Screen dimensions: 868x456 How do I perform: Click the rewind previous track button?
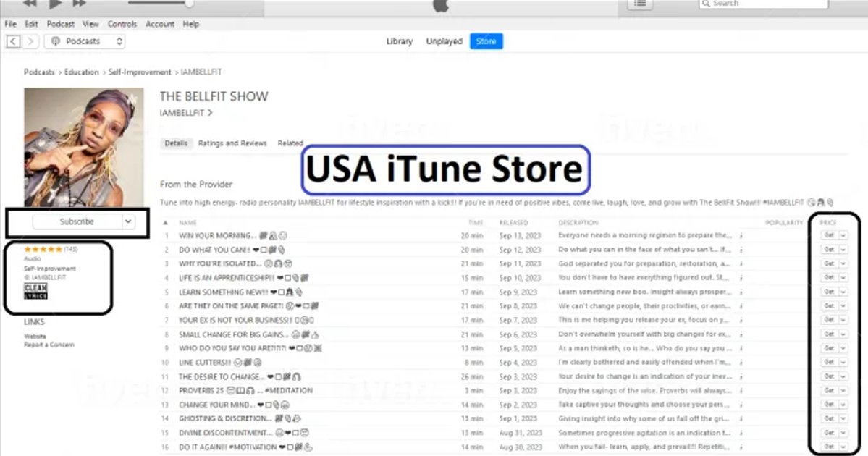coord(30,3)
